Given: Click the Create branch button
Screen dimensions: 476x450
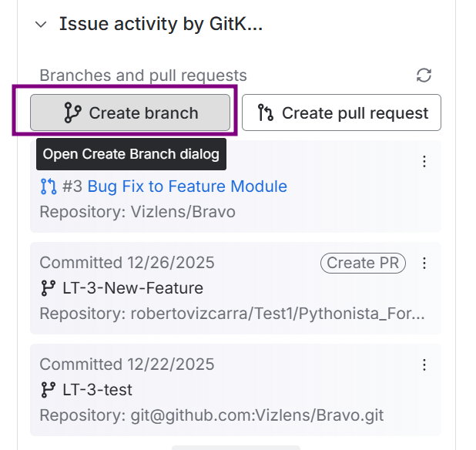Looking at the screenshot, I should point(130,113).
